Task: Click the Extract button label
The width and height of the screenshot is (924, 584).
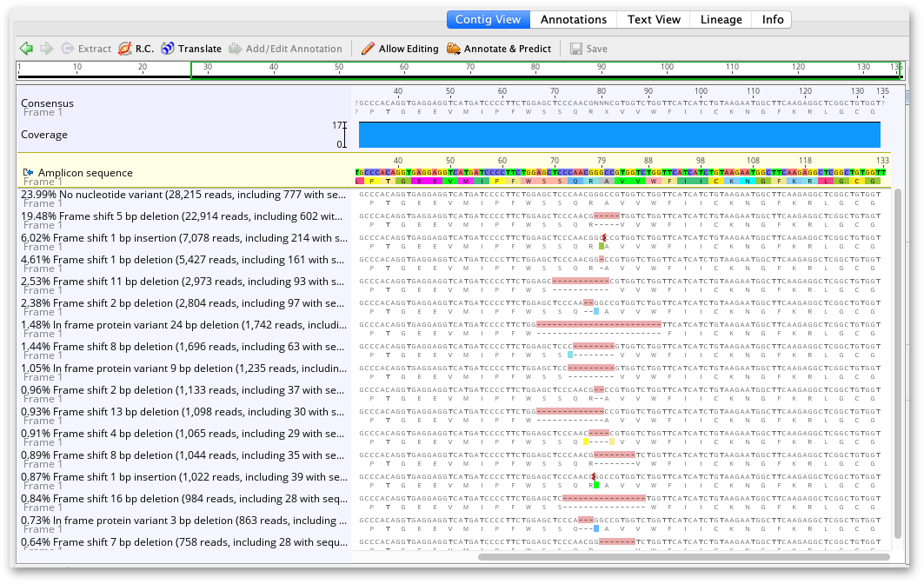Action: click(x=94, y=49)
